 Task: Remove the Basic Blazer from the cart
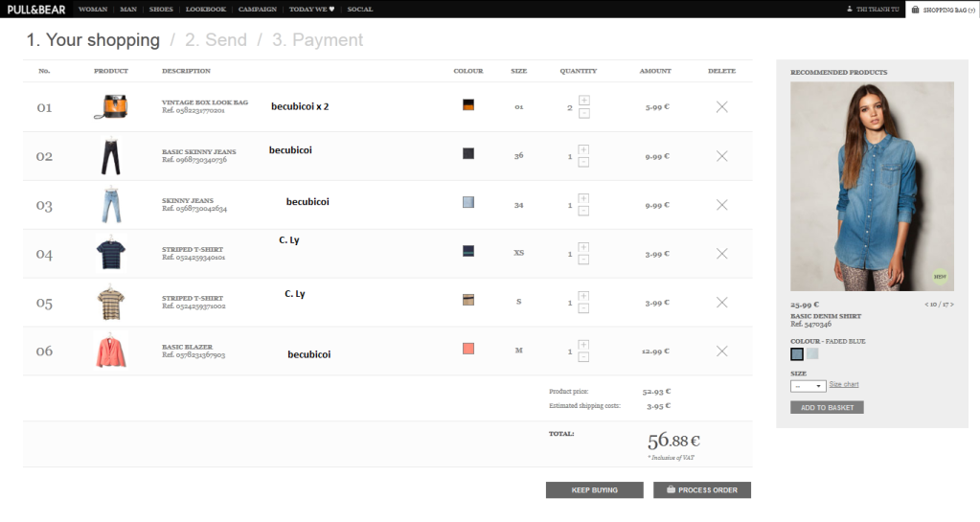tap(721, 351)
